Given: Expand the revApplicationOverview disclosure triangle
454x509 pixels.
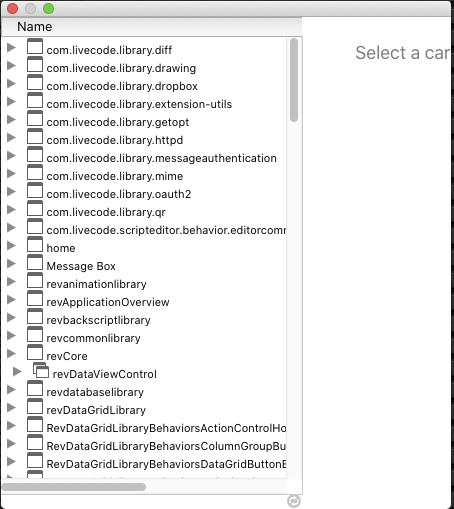Looking at the screenshot, I should [x=11, y=299].
